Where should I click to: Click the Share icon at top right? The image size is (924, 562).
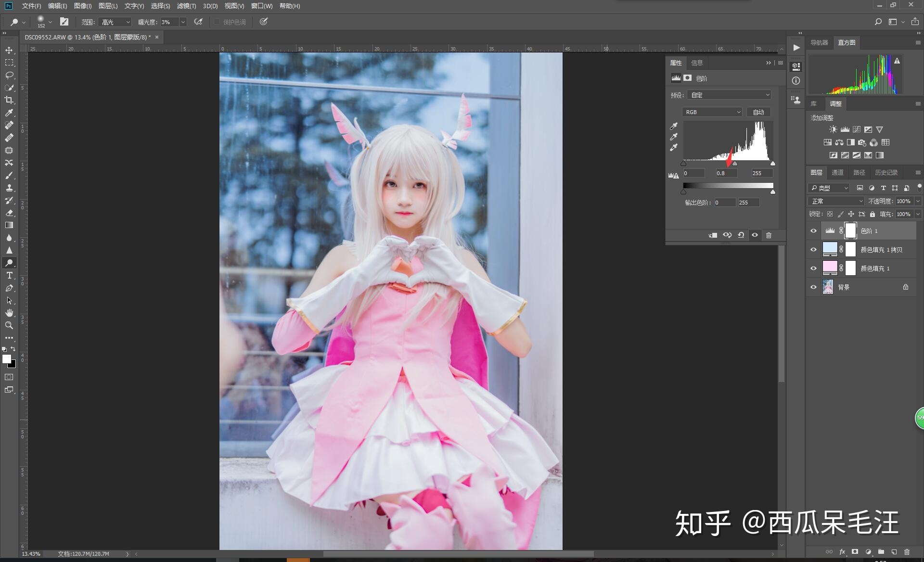coord(915,22)
